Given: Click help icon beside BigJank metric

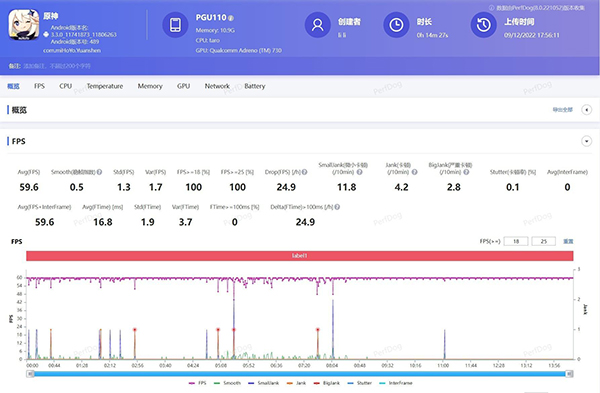Looking at the screenshot, I should coord(466,172).
